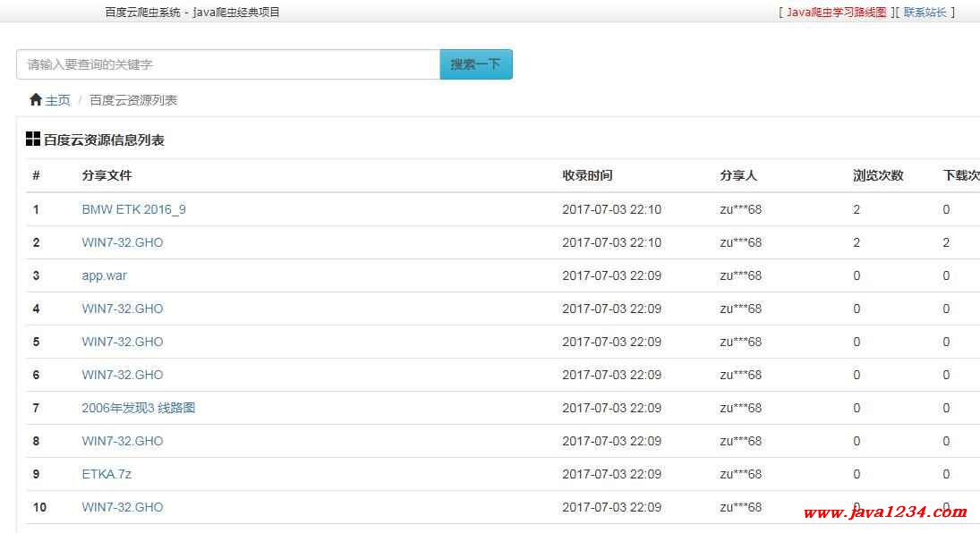Screen dimensions: 980x533
Task: Open WIN7-32.GHO link in row 4
Action: [x=123, y=309]
